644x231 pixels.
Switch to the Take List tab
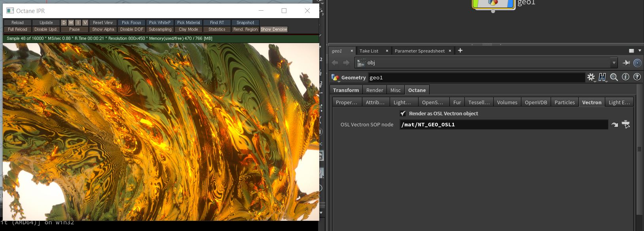pyautogui.click(x=369, y=51)
